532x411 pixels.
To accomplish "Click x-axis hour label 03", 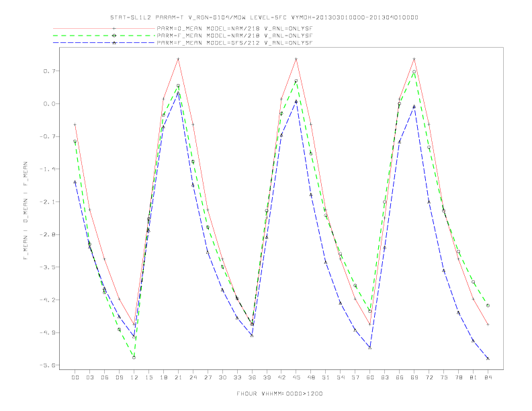I will pyautogui.click(x=89, y=377).
